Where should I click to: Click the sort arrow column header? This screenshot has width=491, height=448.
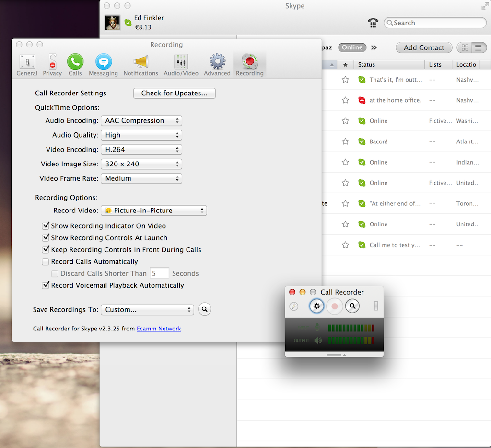(x=332, y=65)
